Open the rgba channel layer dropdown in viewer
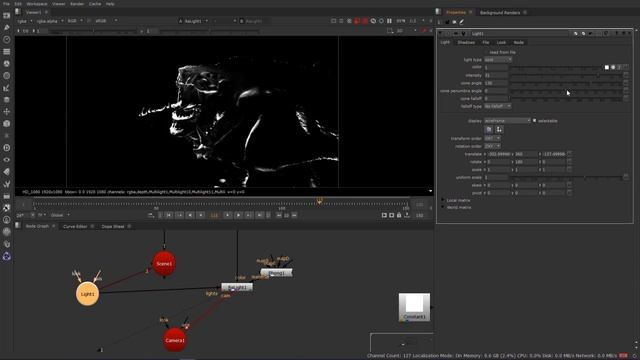640x360 pixels. tap(25, 21)
